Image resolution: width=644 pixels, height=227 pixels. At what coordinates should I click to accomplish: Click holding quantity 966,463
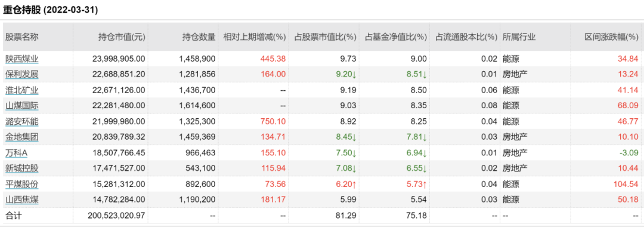pos(201,152)
